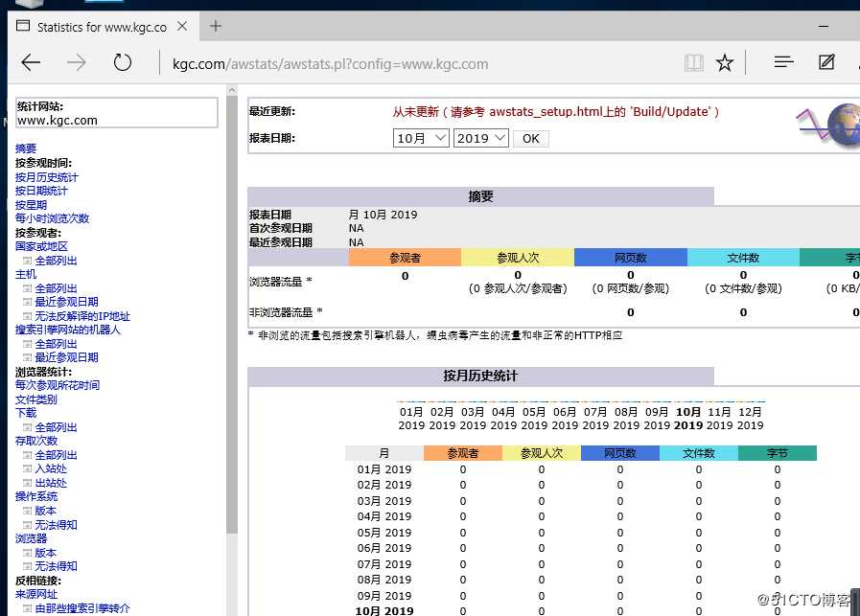Click list icon beside 入站处

[x=27, y=468]
